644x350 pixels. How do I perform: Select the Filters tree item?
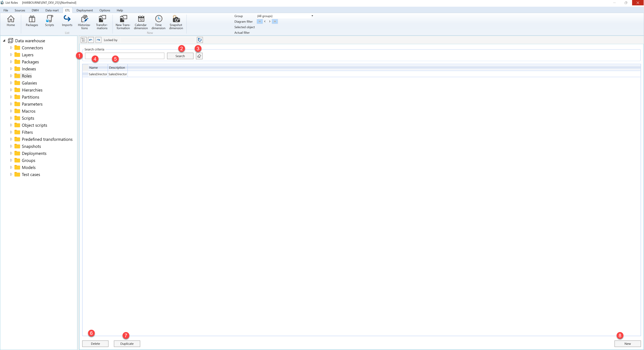pyautogui.click(x=27, y=132)
